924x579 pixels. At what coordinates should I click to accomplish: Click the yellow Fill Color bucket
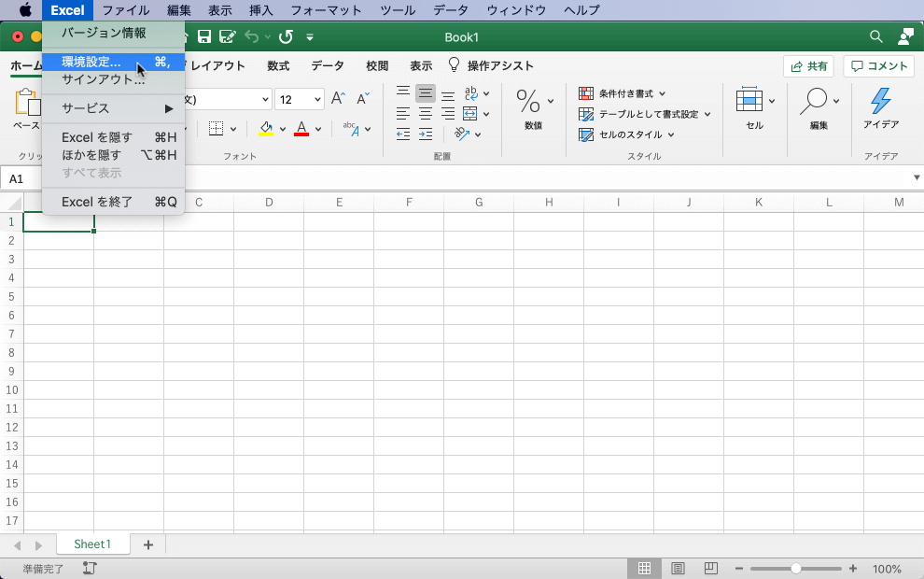(266, 129)
